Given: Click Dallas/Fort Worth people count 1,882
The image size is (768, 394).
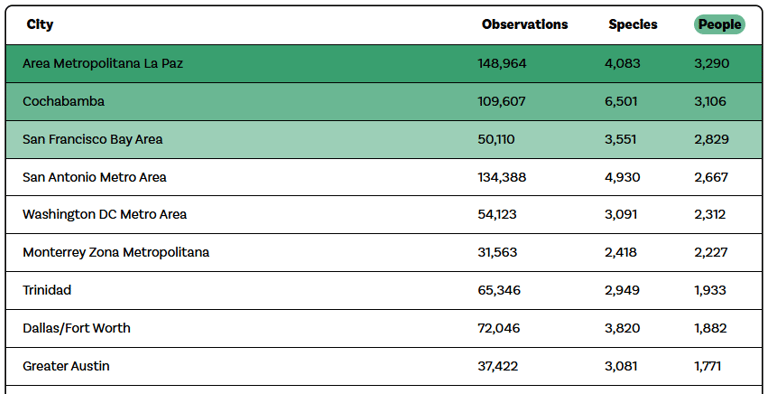Looking at the screenshot, I should click(x=710, y=328).
